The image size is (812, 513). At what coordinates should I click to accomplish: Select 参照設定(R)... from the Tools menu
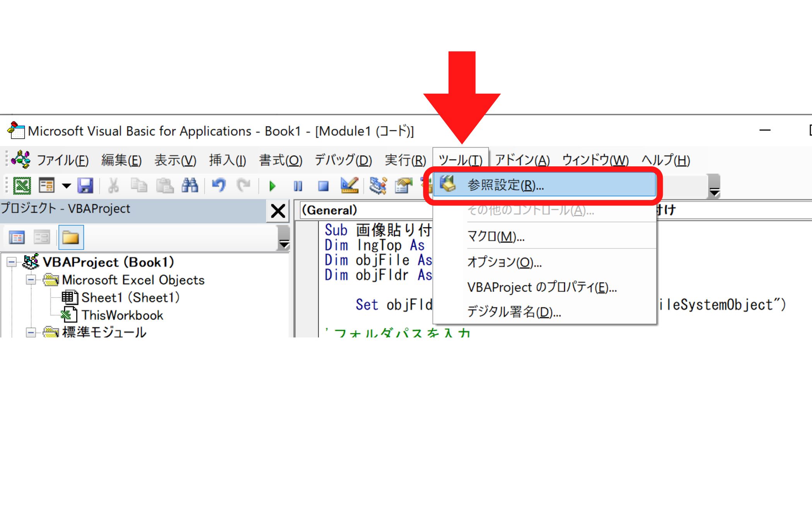(545, 185)
